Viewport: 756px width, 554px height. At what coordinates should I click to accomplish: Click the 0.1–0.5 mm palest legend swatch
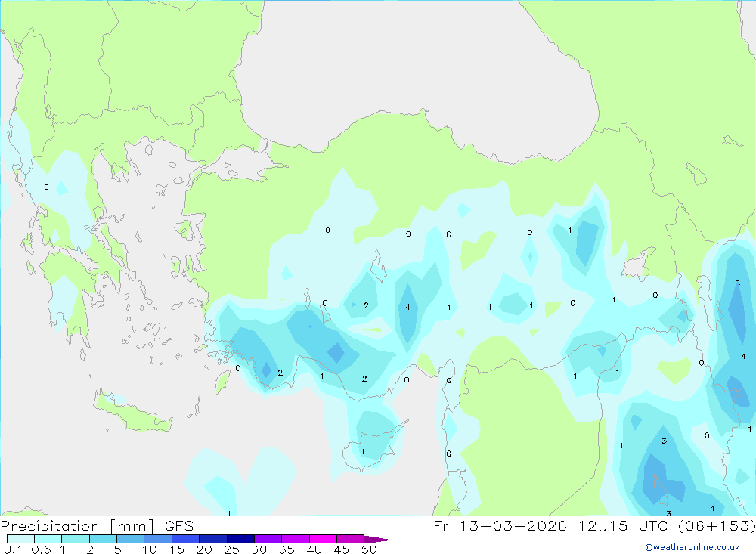coord(20,539)
